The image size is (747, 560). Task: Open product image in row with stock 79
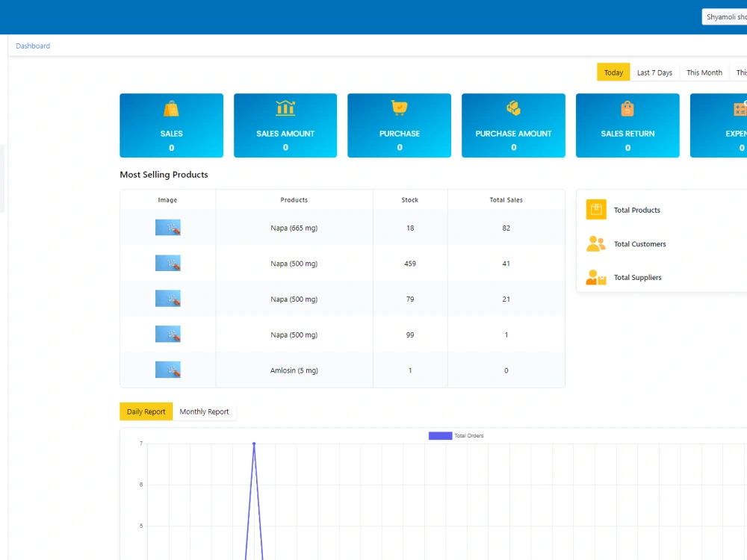[x=167, y=299]
